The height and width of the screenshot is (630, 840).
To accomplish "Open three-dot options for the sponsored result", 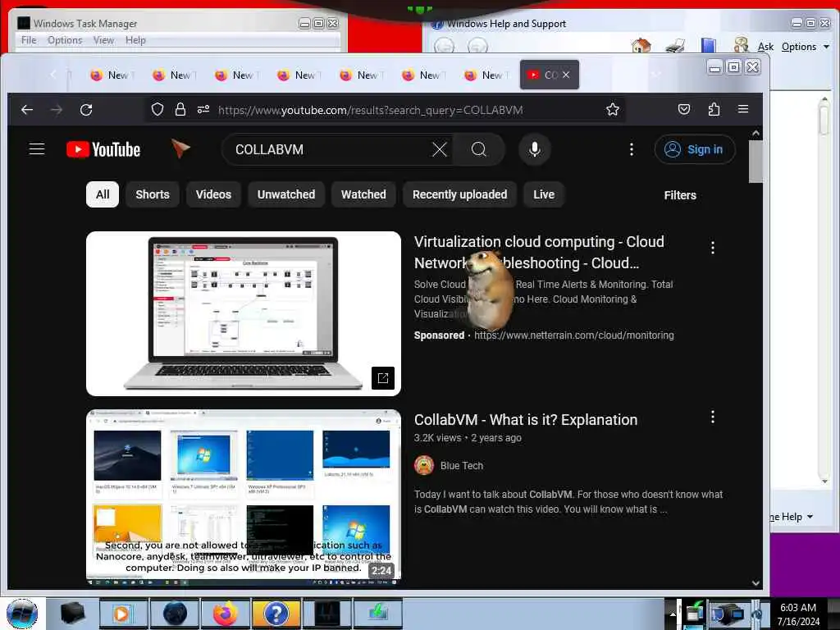I will tap(712, 248).
